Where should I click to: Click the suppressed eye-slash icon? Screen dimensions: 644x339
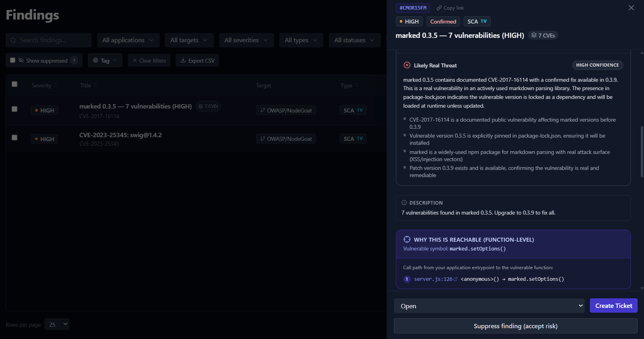click(21, 60)
